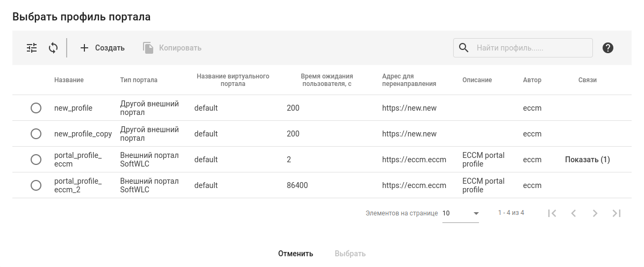The width and height of the screenshot is (644, 267).
Task: Open the help question mark icon
Action: (x=608, y=48)
